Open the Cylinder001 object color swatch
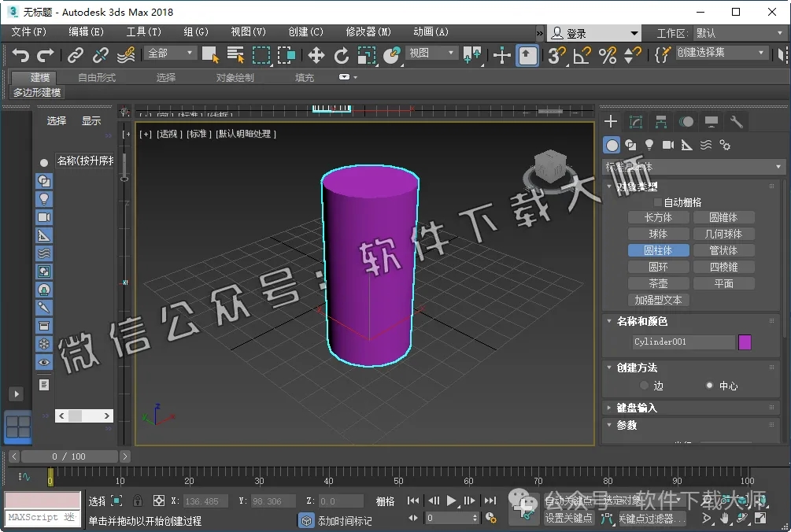The height and width of the screenshot is (532, 791). click(x=744, y=342)
